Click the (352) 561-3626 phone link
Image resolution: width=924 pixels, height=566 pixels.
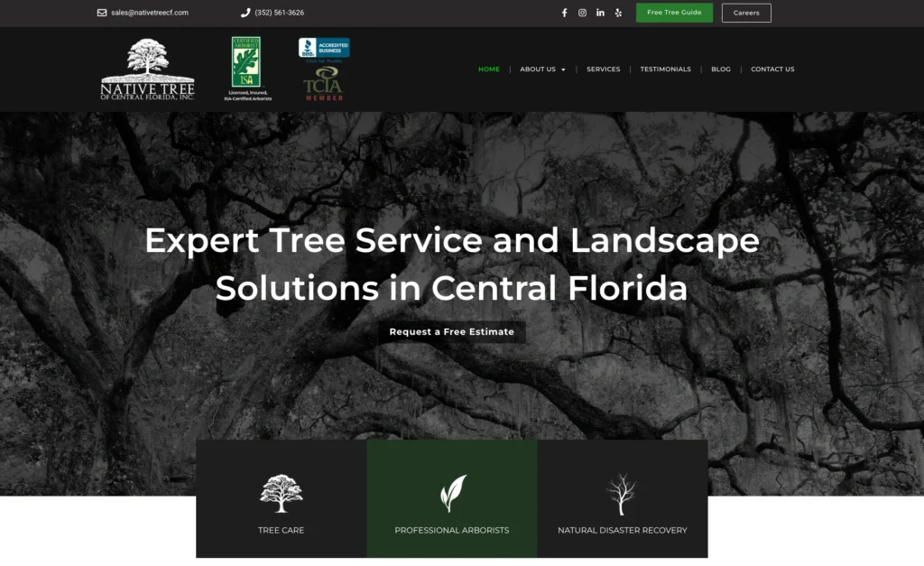pos(280,13)
